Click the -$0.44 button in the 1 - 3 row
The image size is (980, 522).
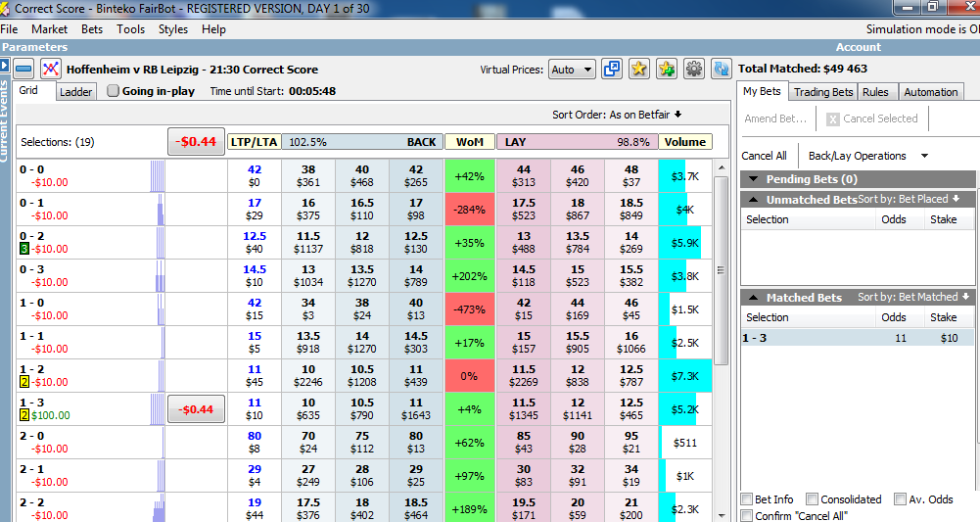pyautogui.click(x=197, y=408)
